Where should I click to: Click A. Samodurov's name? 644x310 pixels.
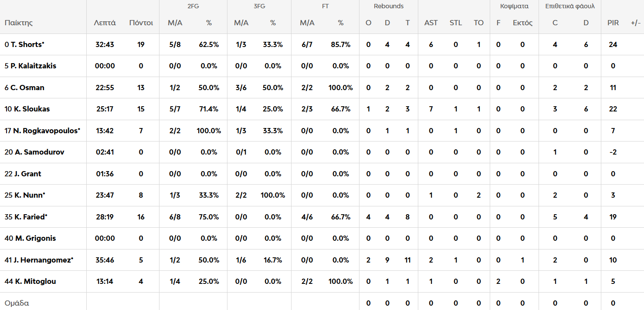(39, 152)
